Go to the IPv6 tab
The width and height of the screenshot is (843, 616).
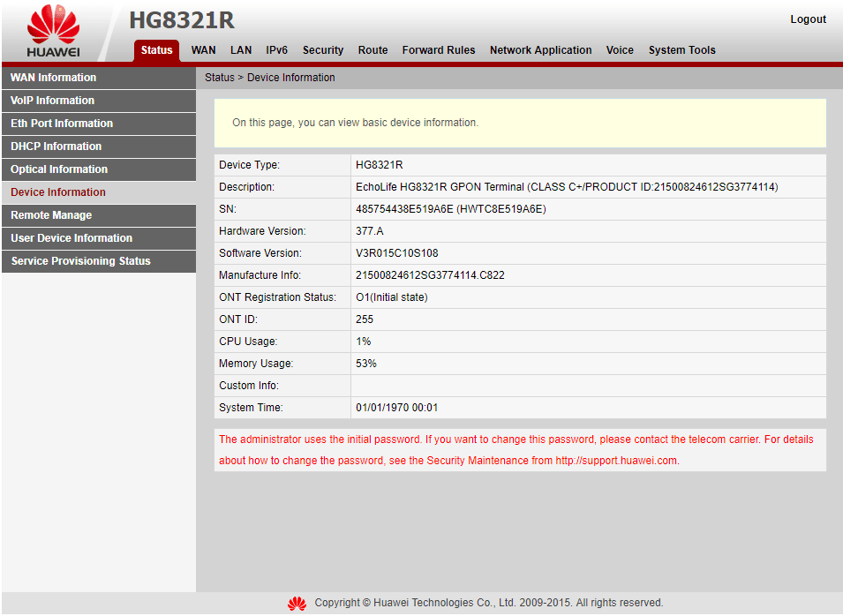pyautogui.click(x=277, y=50)
